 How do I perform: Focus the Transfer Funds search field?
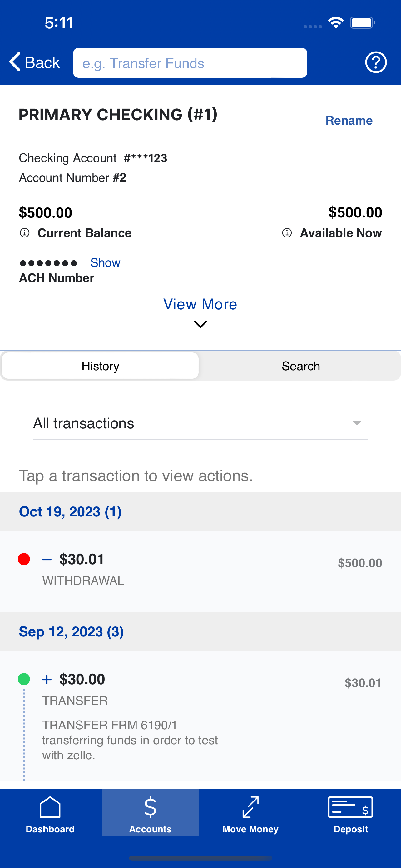(x=190, y=63)
